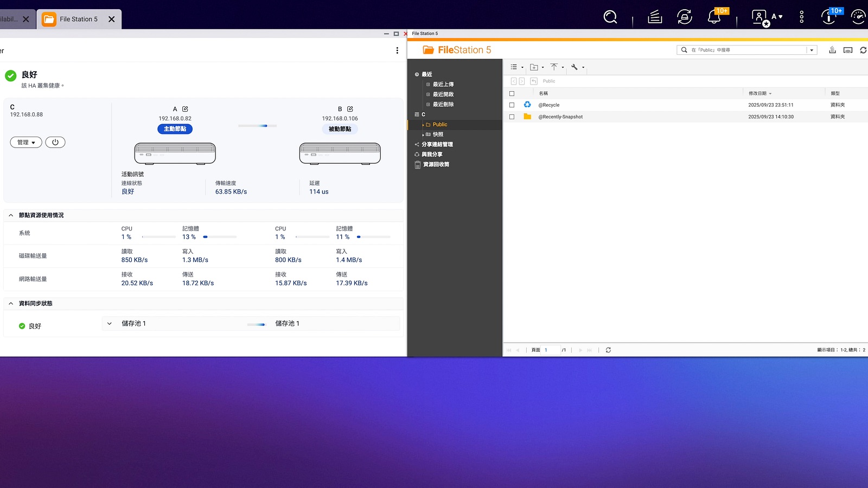Toggle the select-all checkbox in file header
The height and width of the screenshot is (488, 868).
tap(512, 93)
